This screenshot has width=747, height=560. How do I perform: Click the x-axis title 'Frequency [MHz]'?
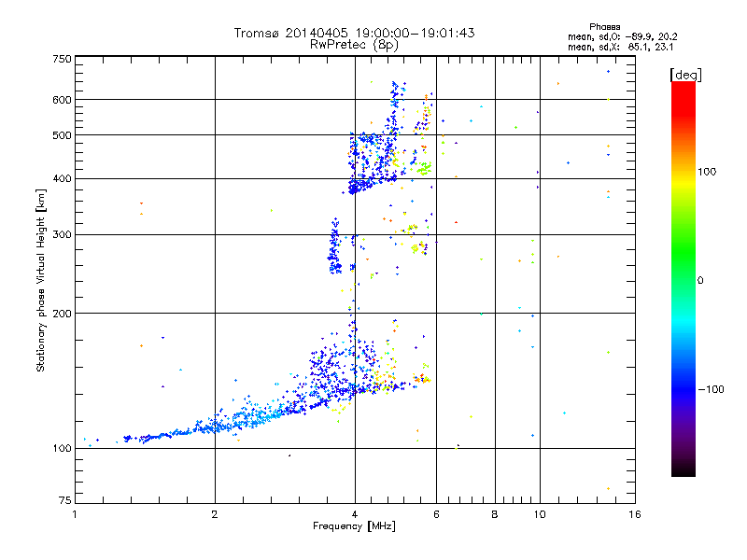pos(354,526)
